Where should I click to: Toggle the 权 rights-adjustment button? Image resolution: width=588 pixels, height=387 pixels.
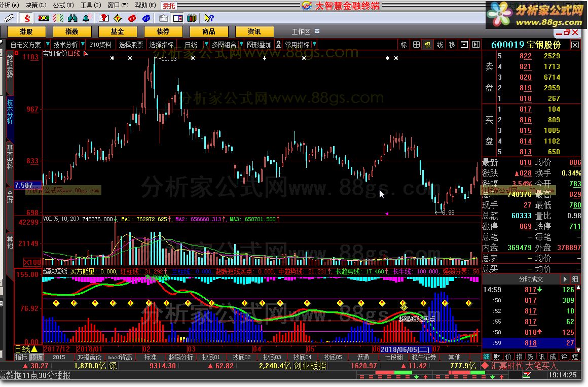(427, 44)
